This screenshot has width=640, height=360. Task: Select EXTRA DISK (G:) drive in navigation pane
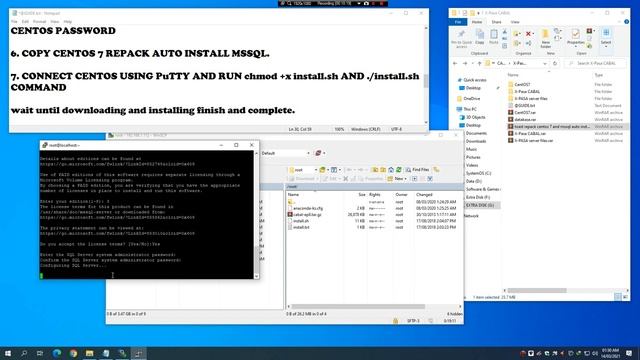[480, 205]
